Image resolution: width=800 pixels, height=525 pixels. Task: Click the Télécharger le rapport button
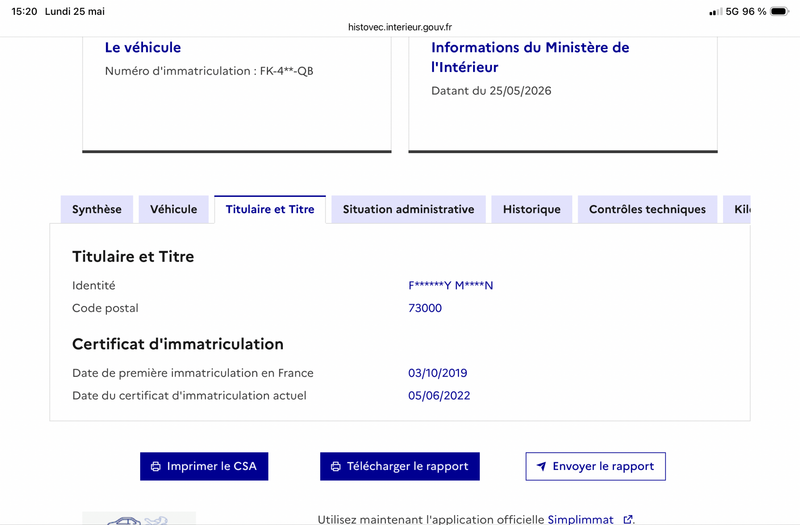click(x=400, y=466)
